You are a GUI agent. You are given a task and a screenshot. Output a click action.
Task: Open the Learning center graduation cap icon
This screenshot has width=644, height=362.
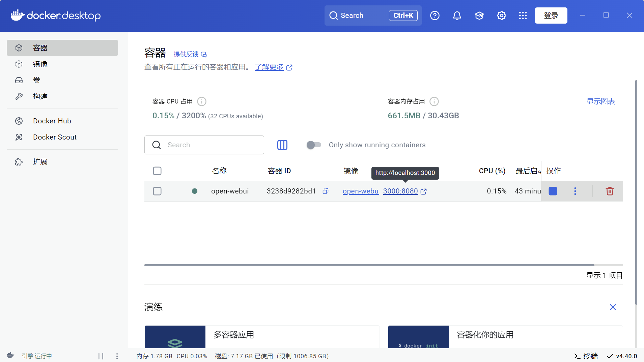pyautogui.click(x=479, y=16)
